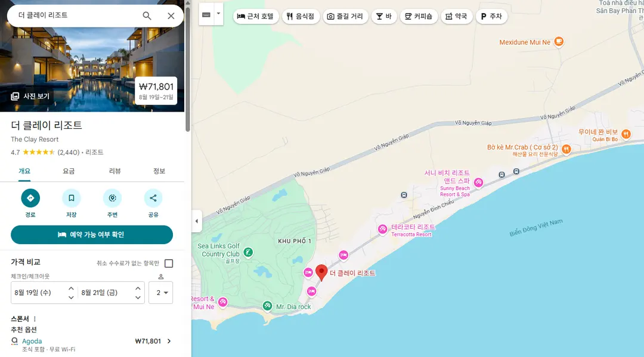Open the input tools dropdown arrow
The height and width of the screenshot is (357, 644).
(218, 14)
